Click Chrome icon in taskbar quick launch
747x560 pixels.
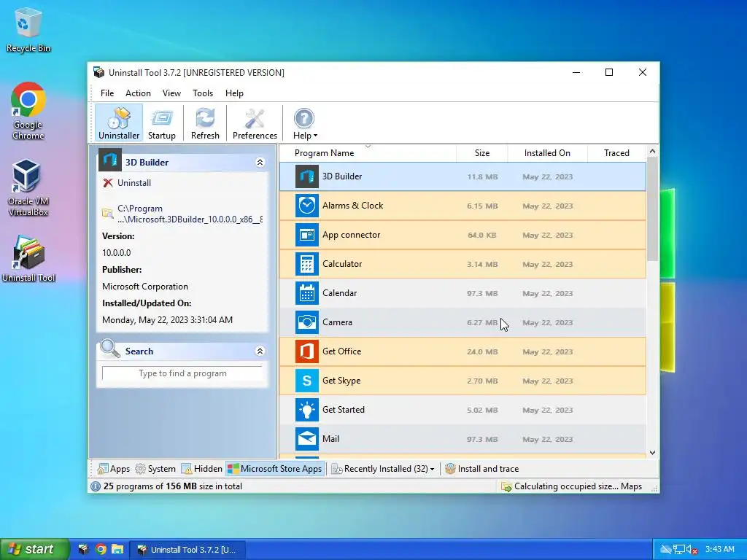[x=101, y=550]
